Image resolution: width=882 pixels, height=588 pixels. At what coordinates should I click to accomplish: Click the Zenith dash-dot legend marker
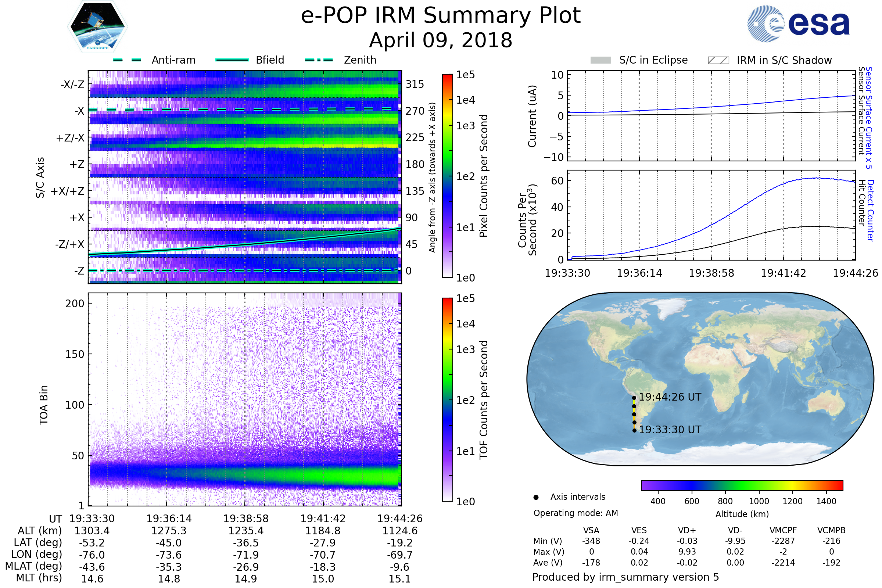click(x=319, y=60)
